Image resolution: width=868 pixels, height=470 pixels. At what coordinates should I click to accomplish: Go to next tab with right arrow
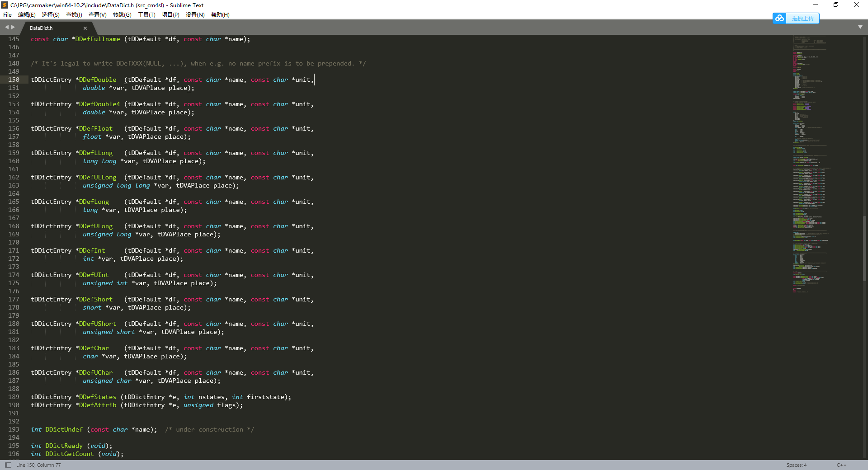click(x=13, y=27)
